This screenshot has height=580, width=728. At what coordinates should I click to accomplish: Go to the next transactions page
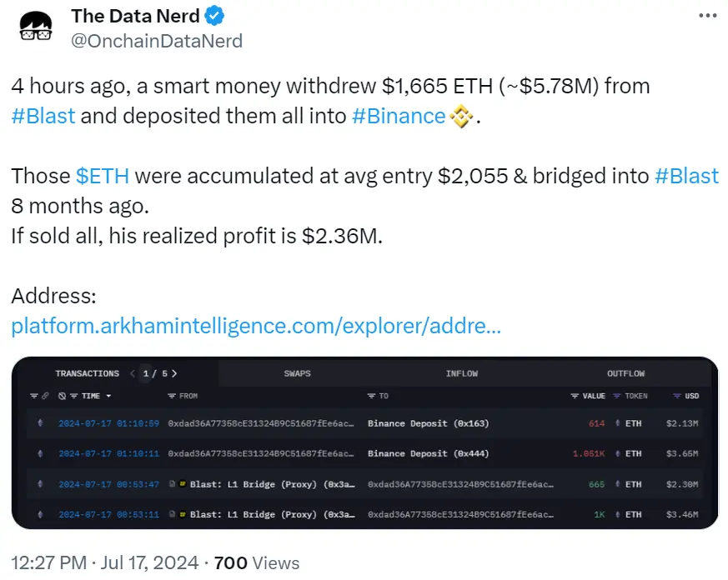(x=173, y=373)
